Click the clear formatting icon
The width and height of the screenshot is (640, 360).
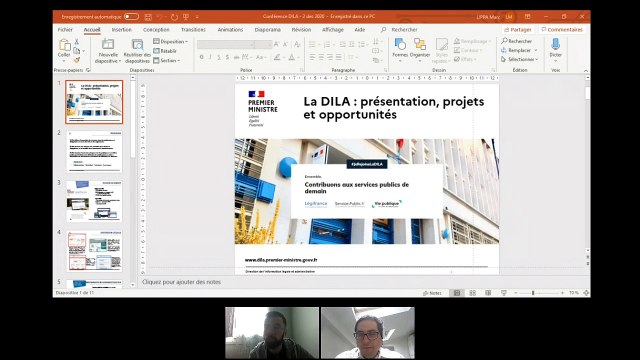tap(297, 44)
